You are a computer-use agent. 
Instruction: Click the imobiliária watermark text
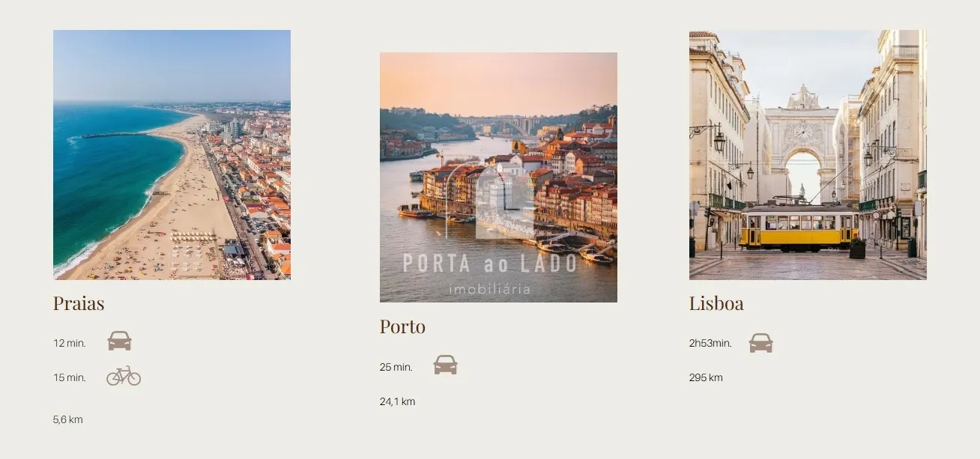(490, 289)
